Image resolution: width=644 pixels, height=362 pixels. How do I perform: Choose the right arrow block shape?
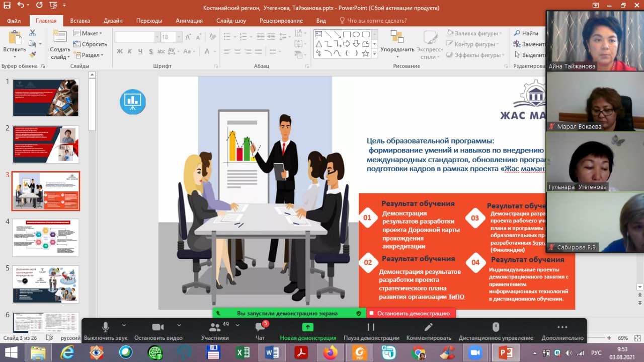(x=347, y=44)
